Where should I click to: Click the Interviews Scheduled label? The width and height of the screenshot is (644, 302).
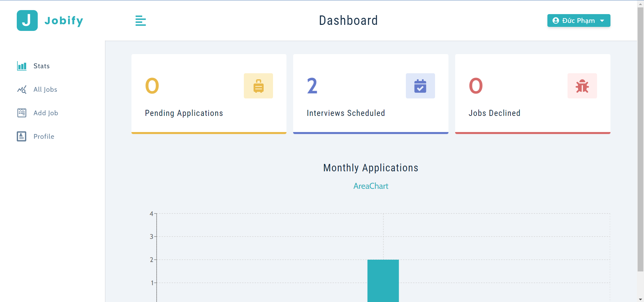[346, 113]
